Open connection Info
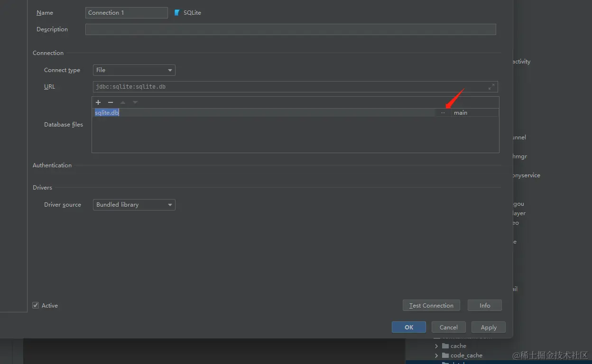The width and height of the screenshot is (592, 364). [485, 305]
